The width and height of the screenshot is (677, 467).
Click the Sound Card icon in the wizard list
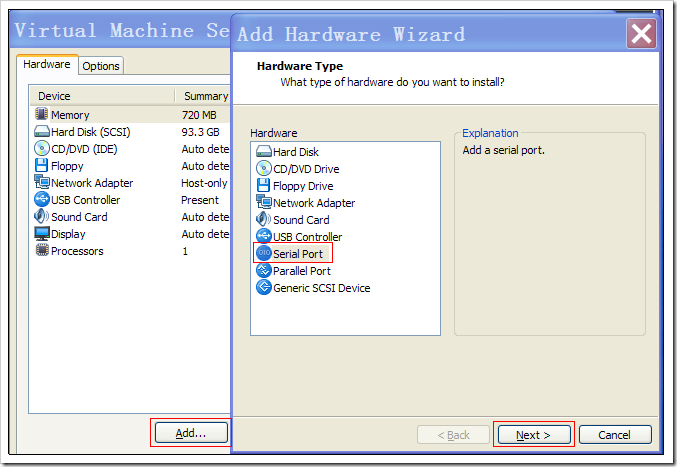pyautogui.click(x=263, y=219)
